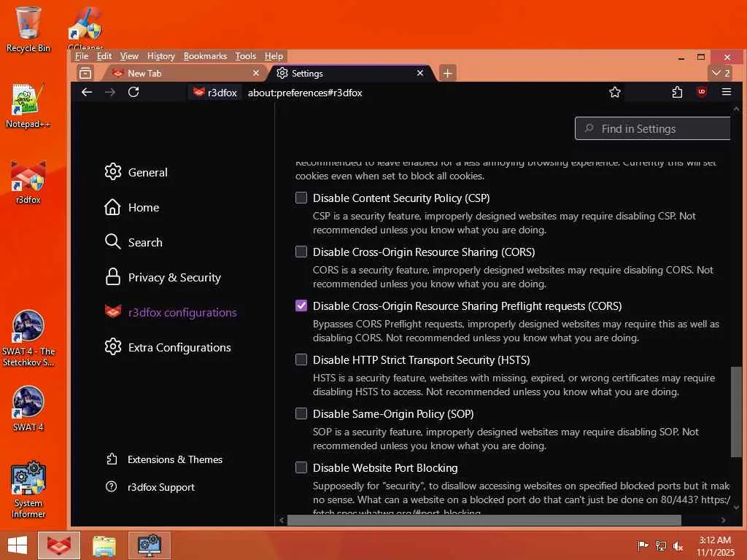The width and height of the screenshot is (747, 560).
Task: Open r3dfox Support link
Action: [x=150, y=486]
